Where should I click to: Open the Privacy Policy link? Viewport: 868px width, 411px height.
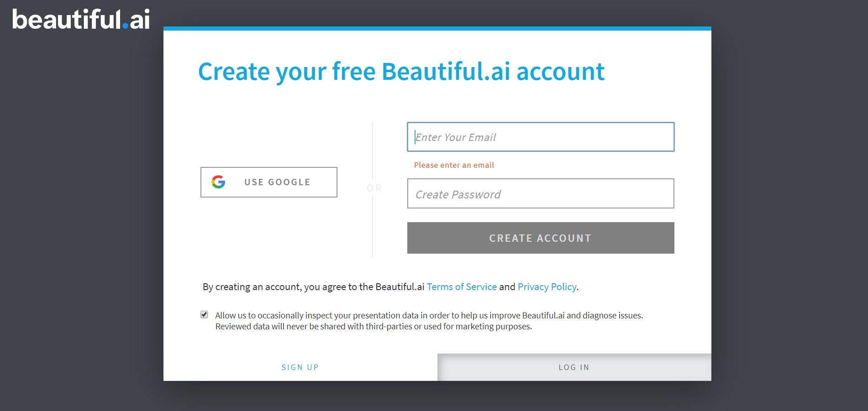click(x=547, y=287)
